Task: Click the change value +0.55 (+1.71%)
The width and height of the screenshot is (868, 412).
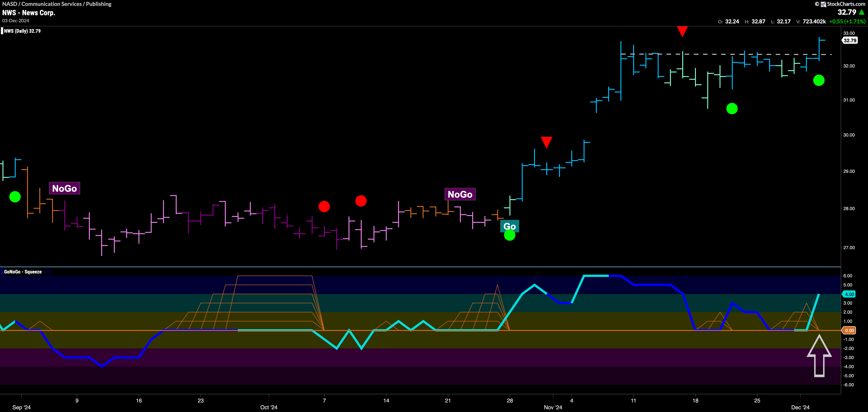Action: point(847,22)
